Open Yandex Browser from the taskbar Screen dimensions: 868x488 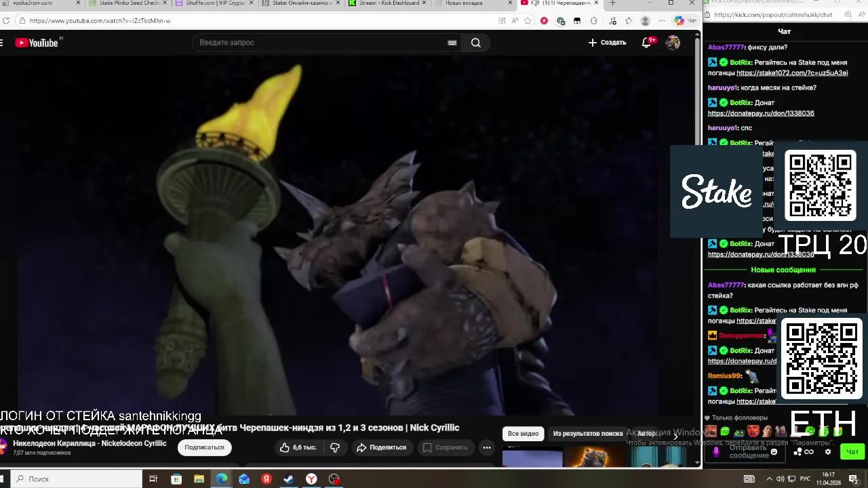click(x=311, y=479)
